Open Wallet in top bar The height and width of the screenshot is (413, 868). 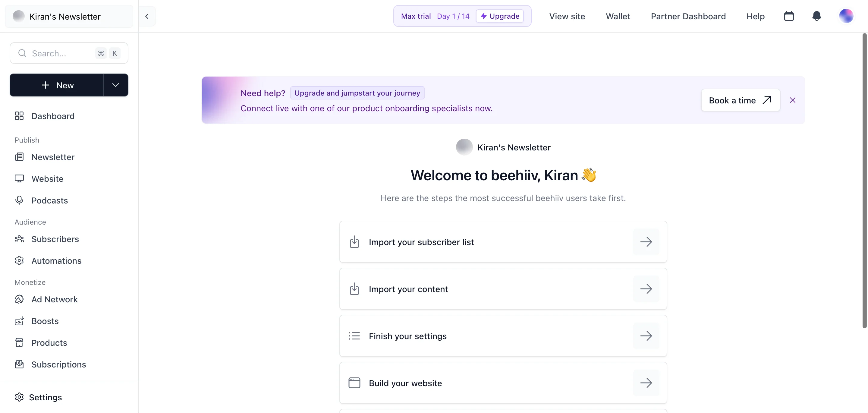(618, 16)
